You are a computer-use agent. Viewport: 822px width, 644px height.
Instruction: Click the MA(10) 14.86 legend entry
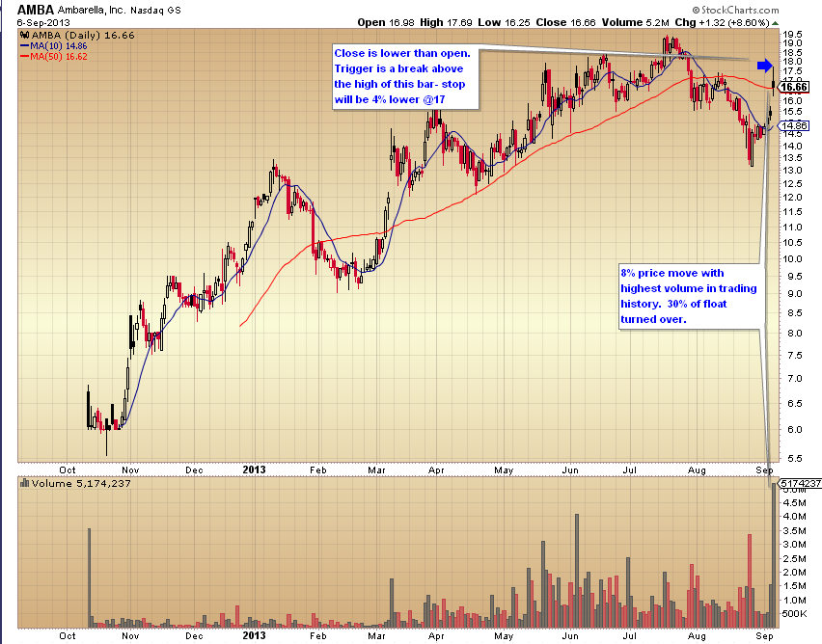54,46
